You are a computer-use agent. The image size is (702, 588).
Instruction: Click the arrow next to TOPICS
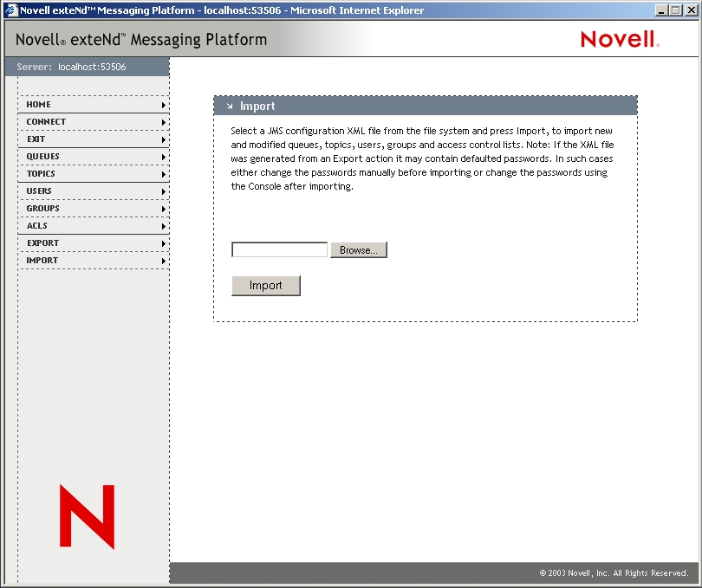pos(164,174)
